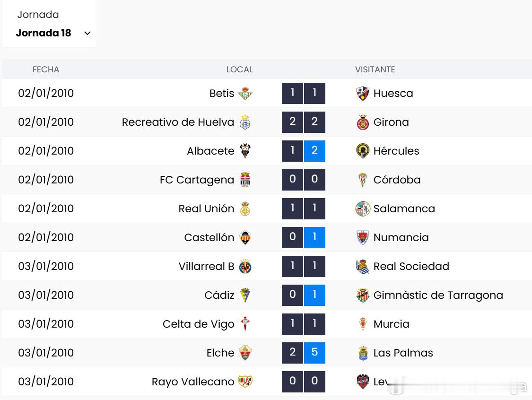The width and height of the screenshot is (532, 400).
Task: Open the Celta de Vigo team link
Action: [198, 324]
